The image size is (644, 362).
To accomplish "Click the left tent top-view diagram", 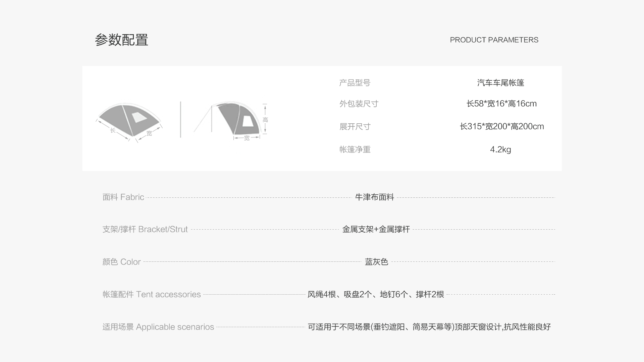I will pos(129,119).
